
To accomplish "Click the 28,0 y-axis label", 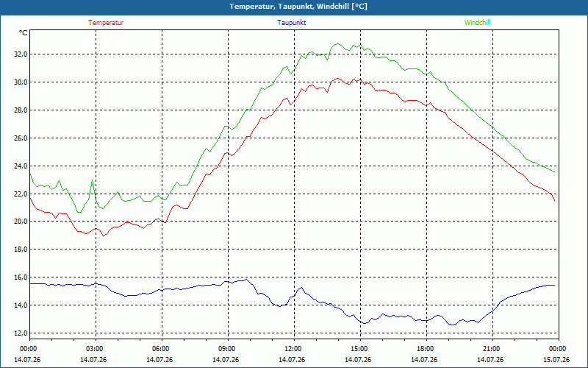I will coord(21,110).
